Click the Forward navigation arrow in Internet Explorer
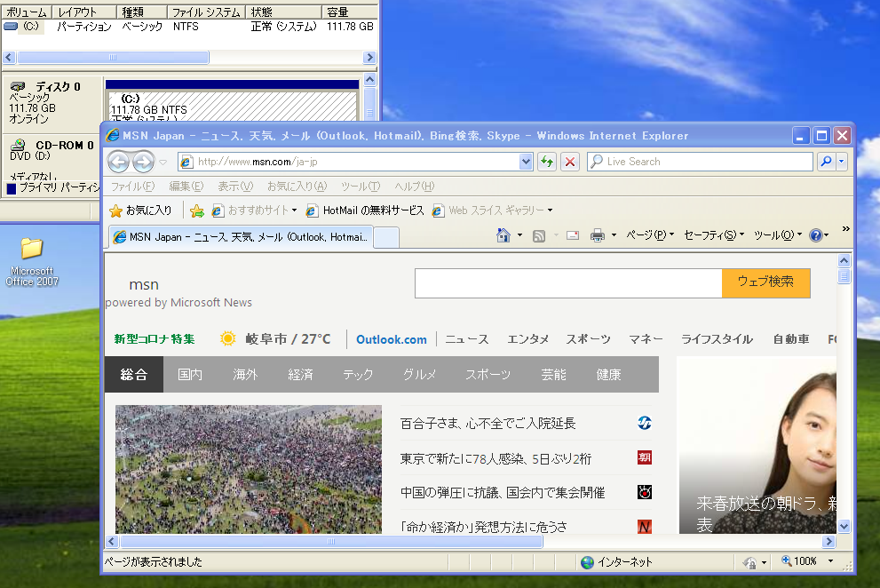 pos(144,162)
